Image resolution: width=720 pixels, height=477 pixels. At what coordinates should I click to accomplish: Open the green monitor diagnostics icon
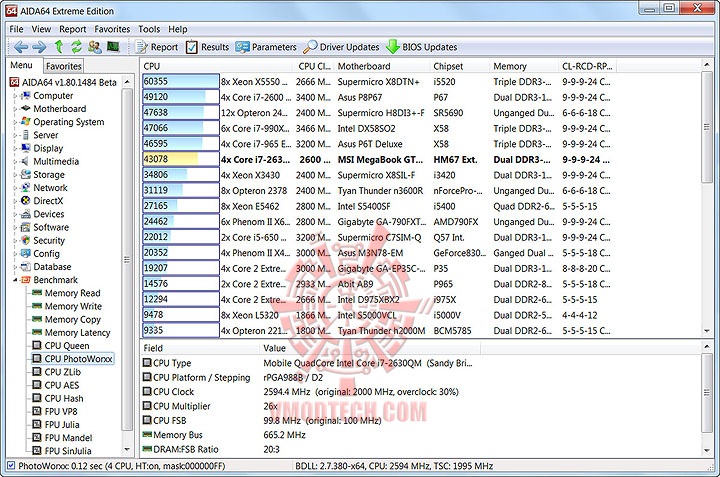tap(113, 46)
